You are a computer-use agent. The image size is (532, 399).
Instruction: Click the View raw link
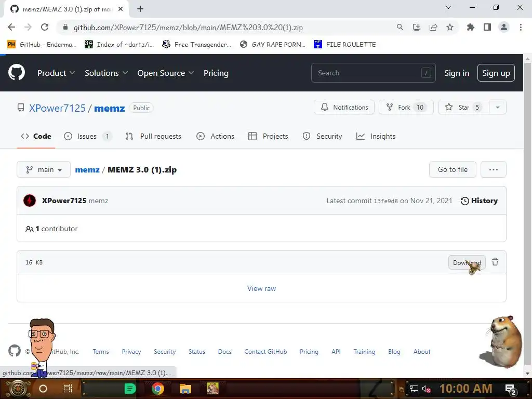point(261,288)
